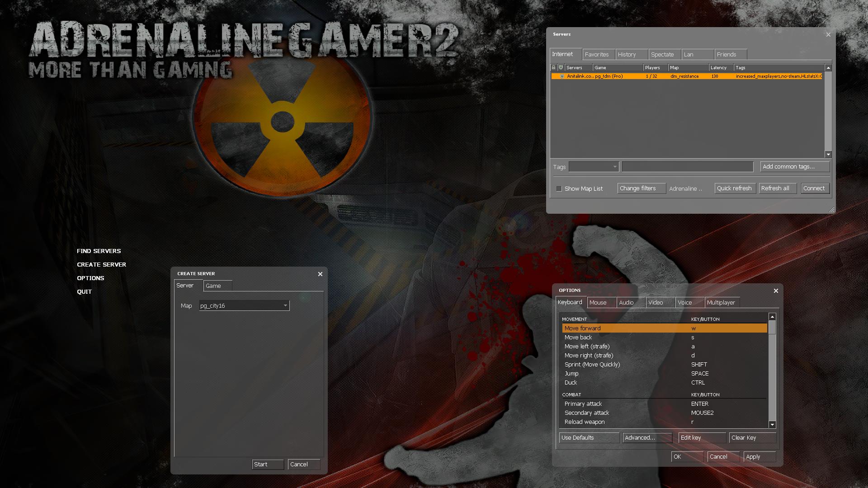Close the Servers window
This screenshot has width=868, height=488.
click(x=828, y=34)
